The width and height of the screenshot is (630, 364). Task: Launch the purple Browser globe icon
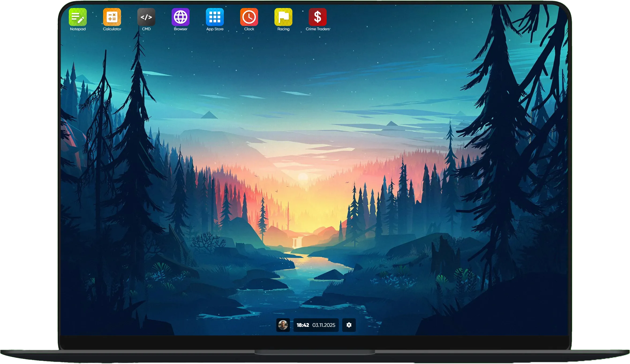(x=180, y=17)
